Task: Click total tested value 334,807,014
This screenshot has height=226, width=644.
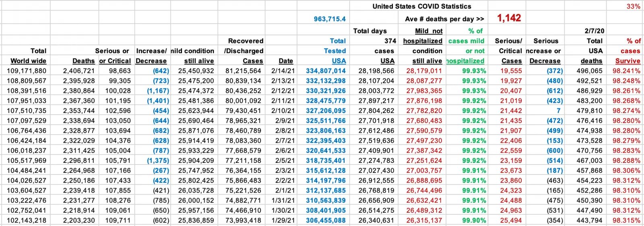Action: click(326, 71)
